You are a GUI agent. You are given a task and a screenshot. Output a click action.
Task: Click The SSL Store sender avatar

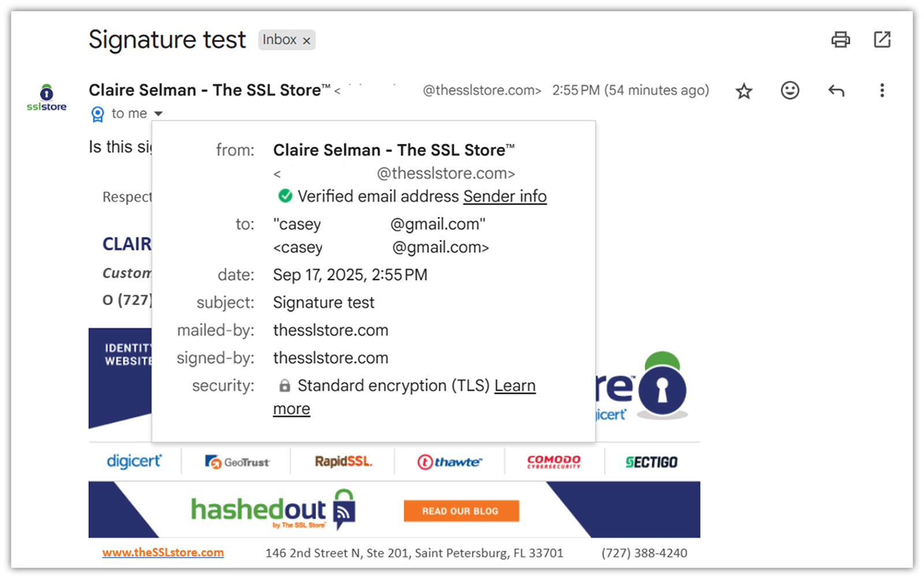point(46,96)
